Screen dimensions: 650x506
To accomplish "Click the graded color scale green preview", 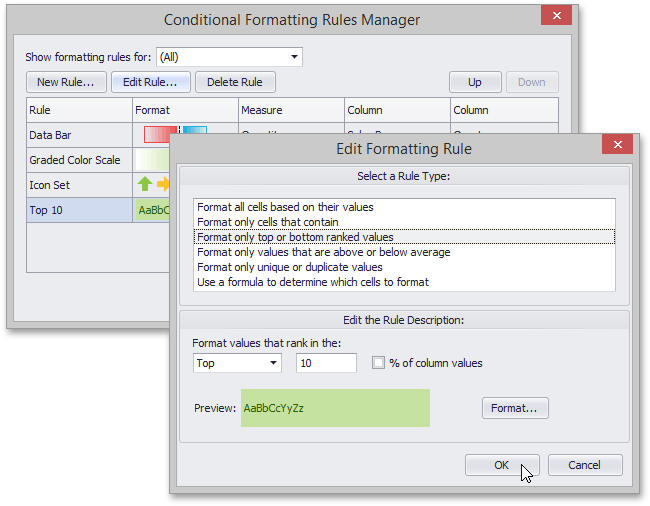I will tap(152, 160).
